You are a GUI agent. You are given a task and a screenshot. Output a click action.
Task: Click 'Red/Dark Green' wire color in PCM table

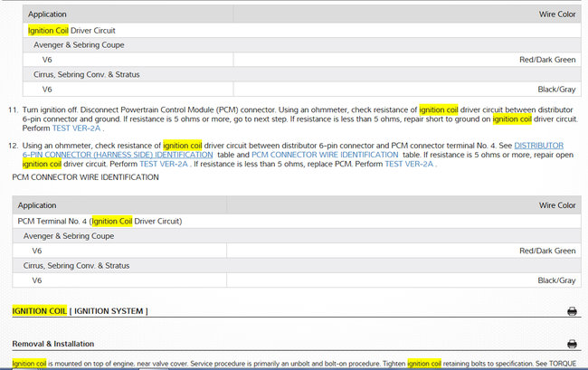[x=547, y=251]
